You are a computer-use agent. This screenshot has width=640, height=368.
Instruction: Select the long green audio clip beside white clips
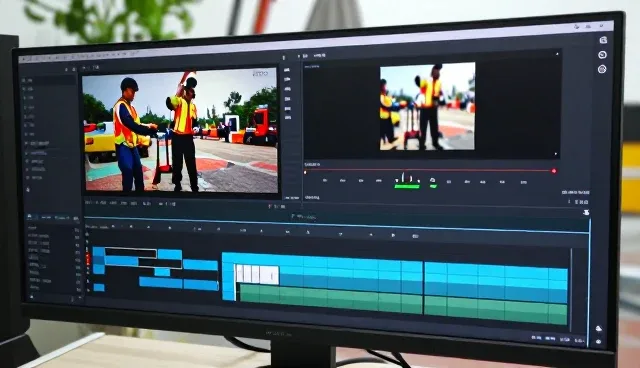(x=331, y=299)
